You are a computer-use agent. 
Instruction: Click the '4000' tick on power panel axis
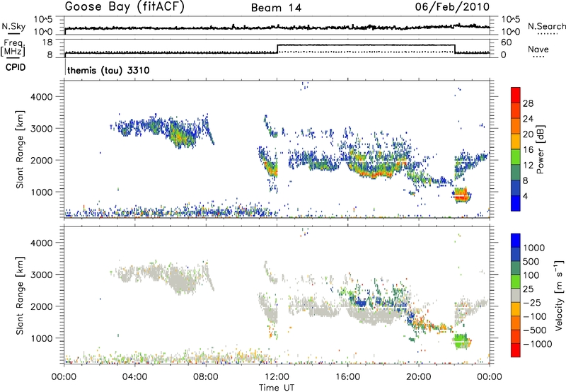(42, 97)
